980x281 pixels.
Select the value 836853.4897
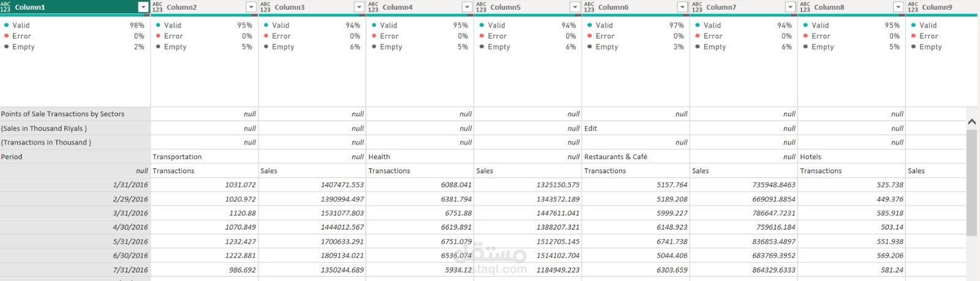point(744,241)
